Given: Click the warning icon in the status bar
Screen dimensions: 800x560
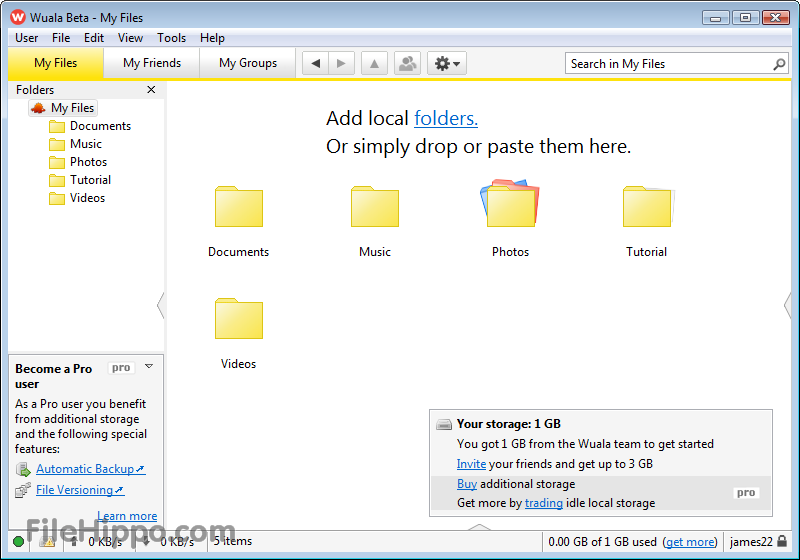Looking at the screenshot, I should 48,542.
